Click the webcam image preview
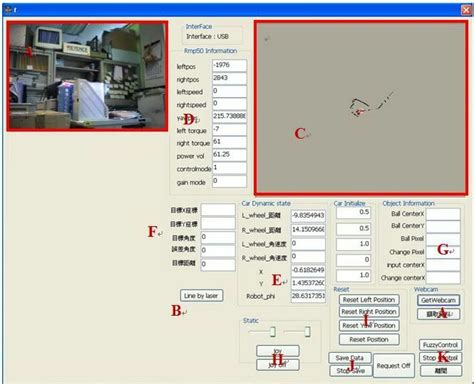This screenshot has height=384, width=474. tap(87, 76)
